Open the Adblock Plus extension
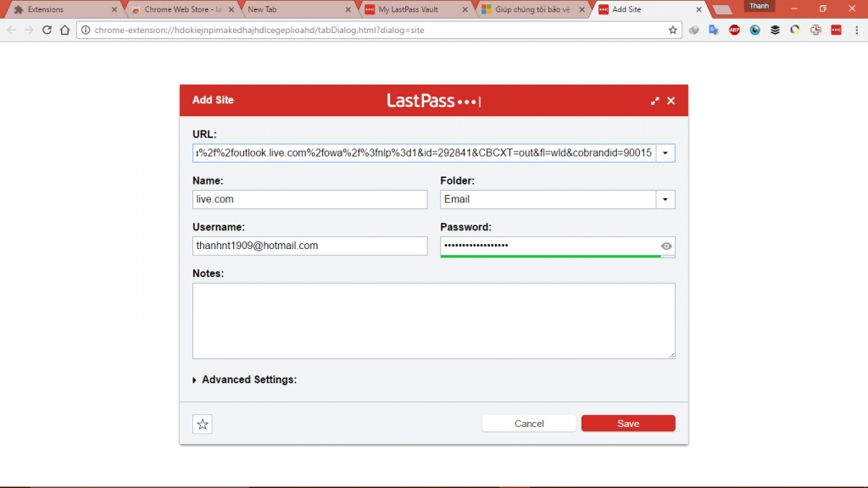868x488 pixels. pyautogui.click(x=735, y=30)
